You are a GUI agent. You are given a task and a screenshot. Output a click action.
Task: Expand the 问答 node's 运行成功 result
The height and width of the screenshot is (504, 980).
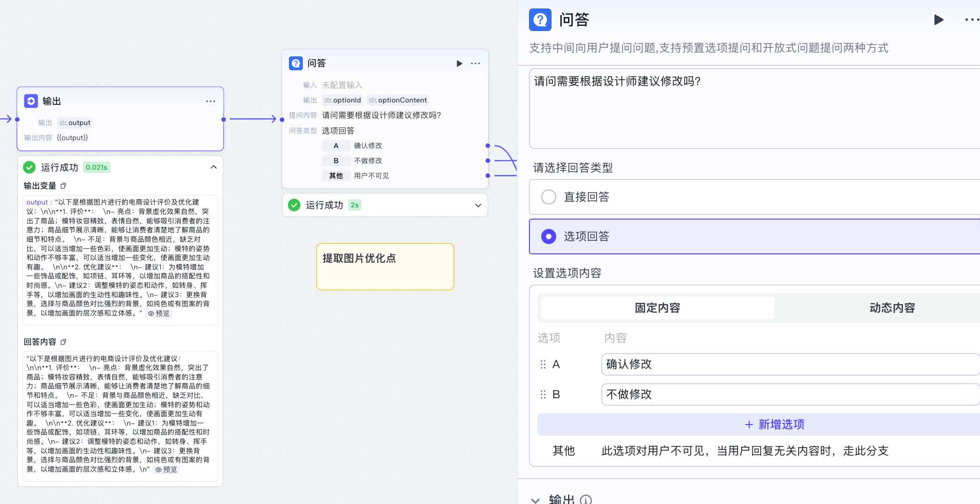(x=478, y=205)
